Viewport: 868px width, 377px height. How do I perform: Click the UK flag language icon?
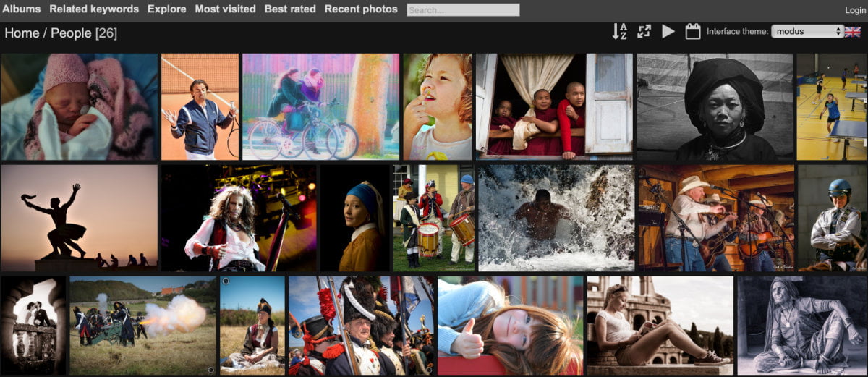[x=853, y=32]
